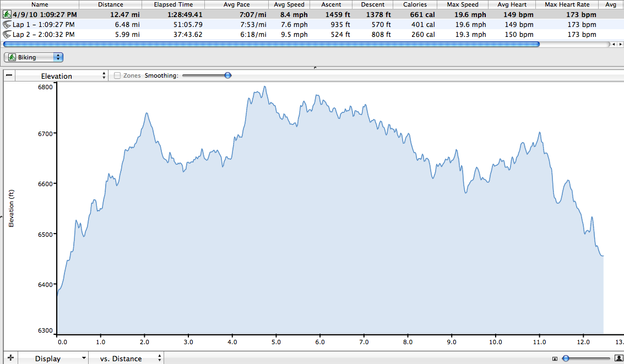Image resolution: width=624 pixels, height=364 pixels.
Task: Open the Biking activity type dropdown
Action: [34, 57]
